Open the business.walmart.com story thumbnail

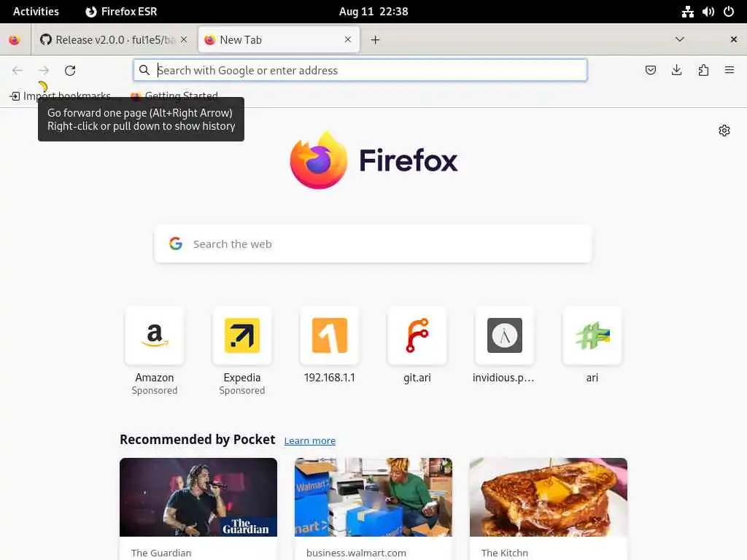tap(373, 497)
